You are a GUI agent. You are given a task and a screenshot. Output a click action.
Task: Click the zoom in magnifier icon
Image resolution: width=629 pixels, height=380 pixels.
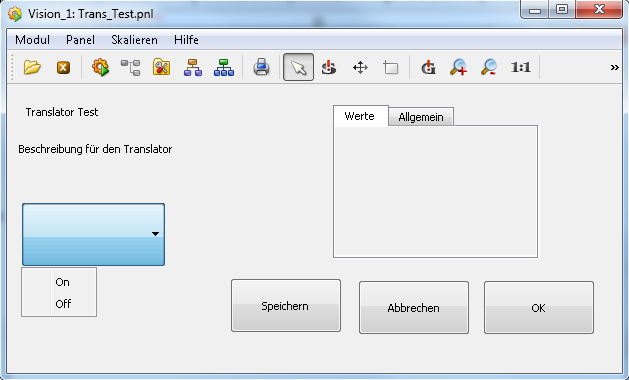click(459, 67)
